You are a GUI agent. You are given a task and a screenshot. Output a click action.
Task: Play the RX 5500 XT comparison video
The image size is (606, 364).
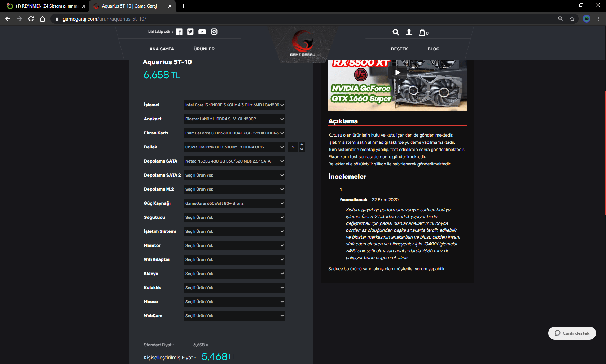[x=398, y=72]
